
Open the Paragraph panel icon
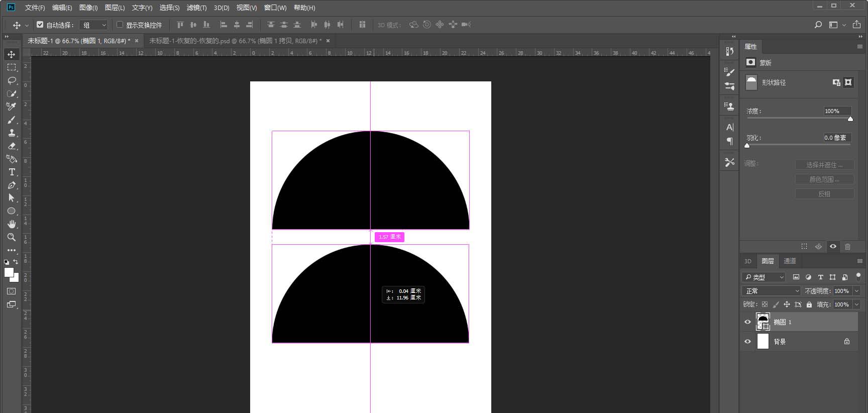coord(729,141)
